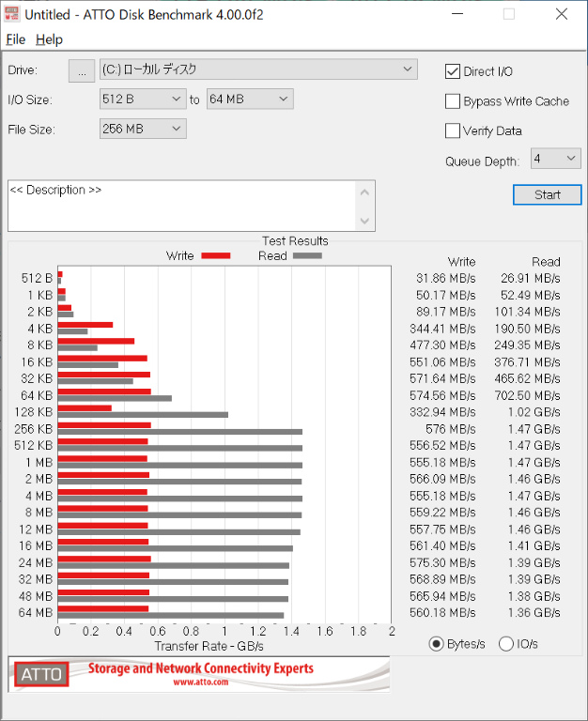Enable the Verify Data checkbox
The height and width of the screenshot is (721, 588).
click(453, 130)
